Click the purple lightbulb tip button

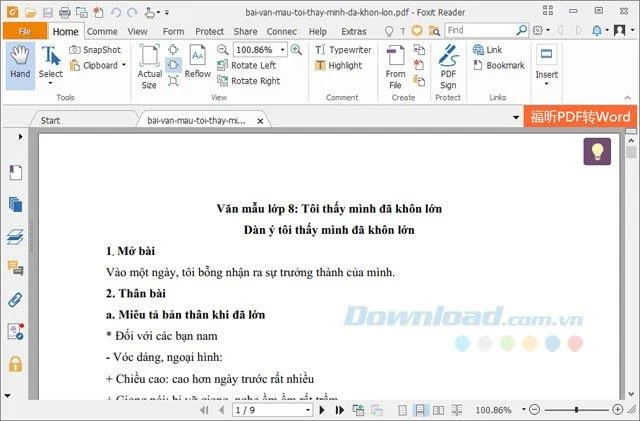597,151
